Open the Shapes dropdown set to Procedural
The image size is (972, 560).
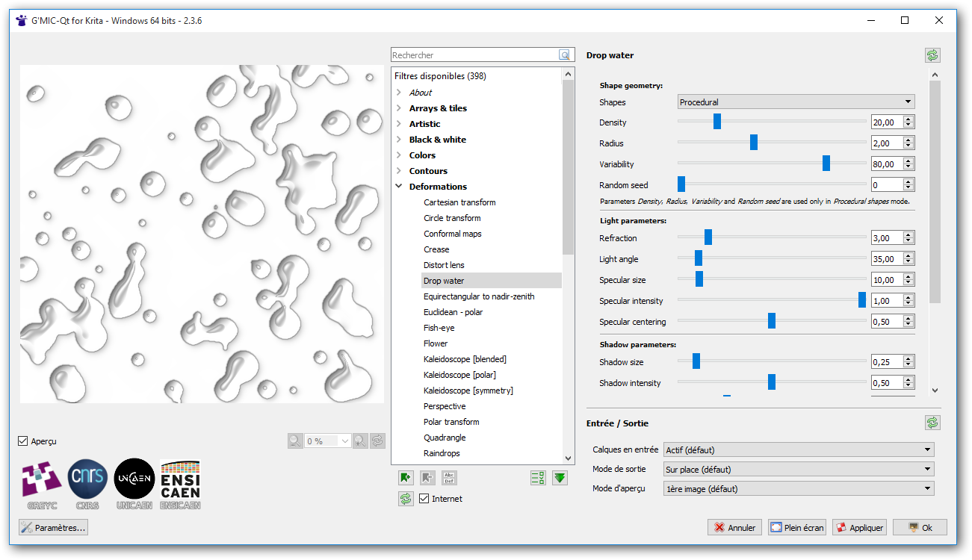coord(796,102)
